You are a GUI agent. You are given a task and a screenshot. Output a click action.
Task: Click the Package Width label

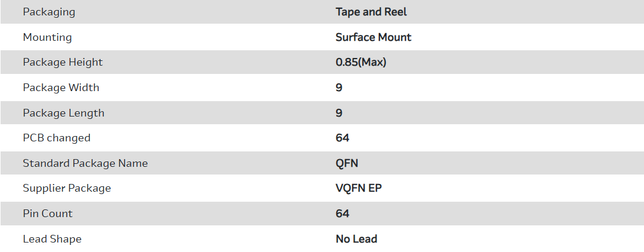click(x=61, y=88)
